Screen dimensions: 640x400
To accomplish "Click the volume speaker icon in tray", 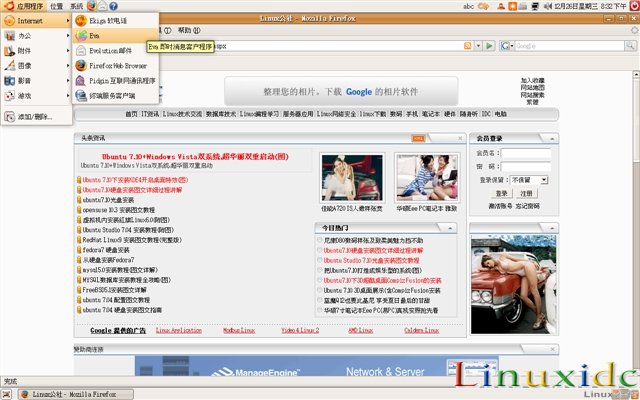I will (x=548, y=6).
